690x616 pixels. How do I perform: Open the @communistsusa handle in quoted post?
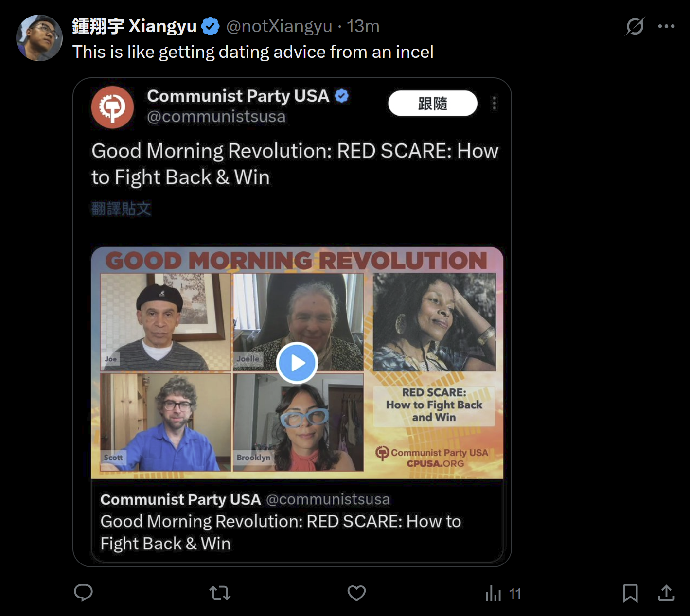click(x=216, y=117)
